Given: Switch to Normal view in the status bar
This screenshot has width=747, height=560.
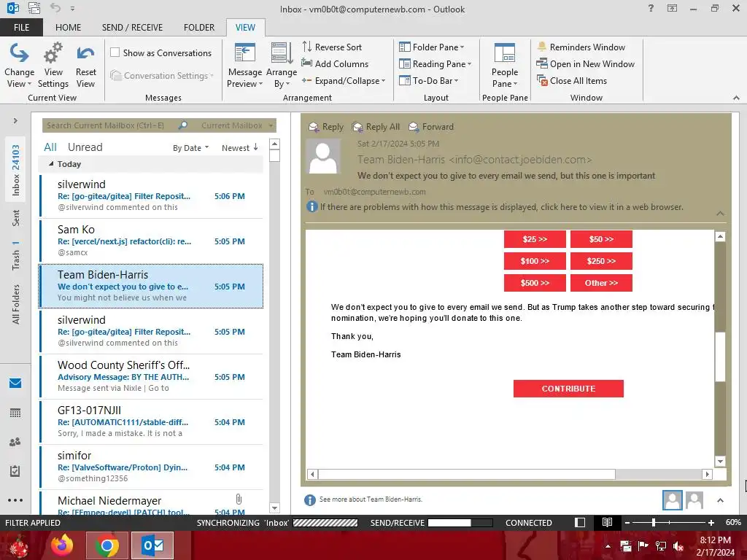Looking at the screenshot, I should 580,522.
